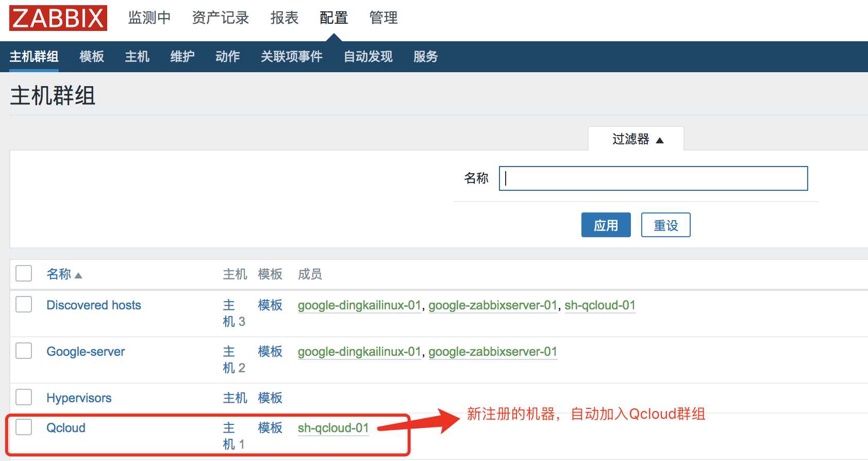Image resolution: width=868 pixels, height=461 pixels.
Task: Switch to the 关联项事件 submenu tab
Action: [292, 56]
